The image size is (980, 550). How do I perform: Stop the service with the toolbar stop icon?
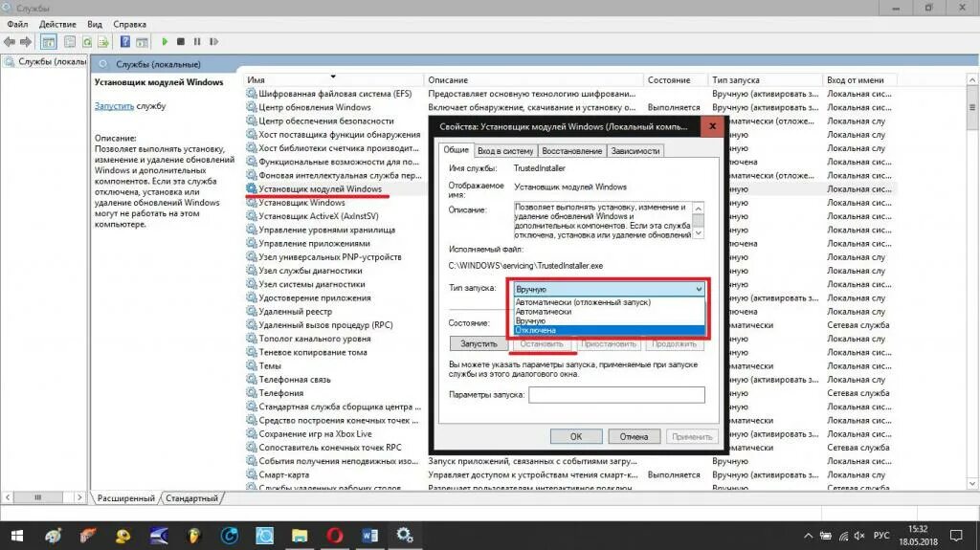[181, 42]
